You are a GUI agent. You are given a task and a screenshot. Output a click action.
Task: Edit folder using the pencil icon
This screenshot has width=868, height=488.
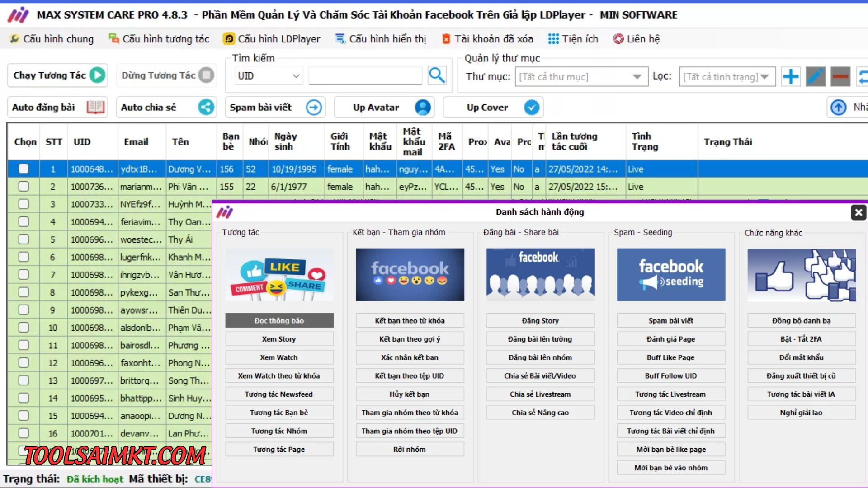coord(816,76)
